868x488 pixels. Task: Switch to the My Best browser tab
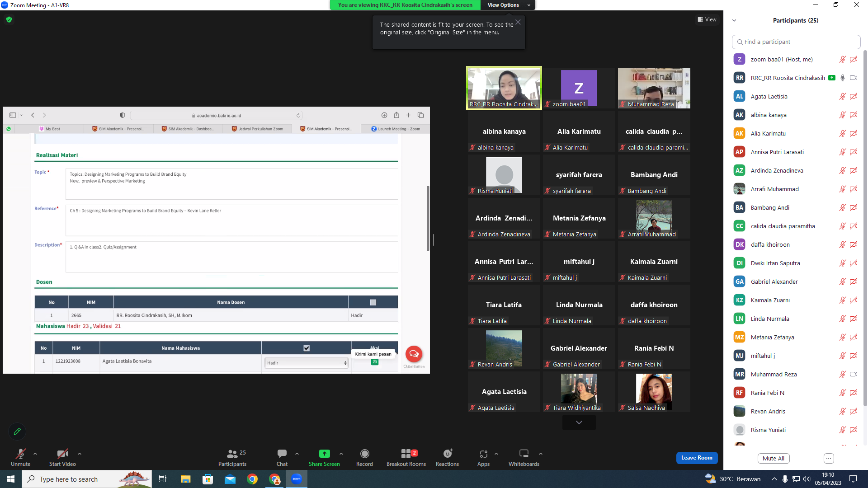click(x=50, y=129)
